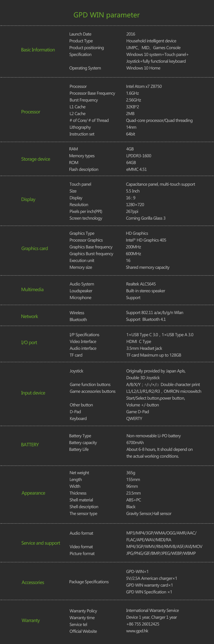This screenshot has height=644, width=214.
Task: Click the service phone number +86 755 26012425
Action: click(143, 624)
